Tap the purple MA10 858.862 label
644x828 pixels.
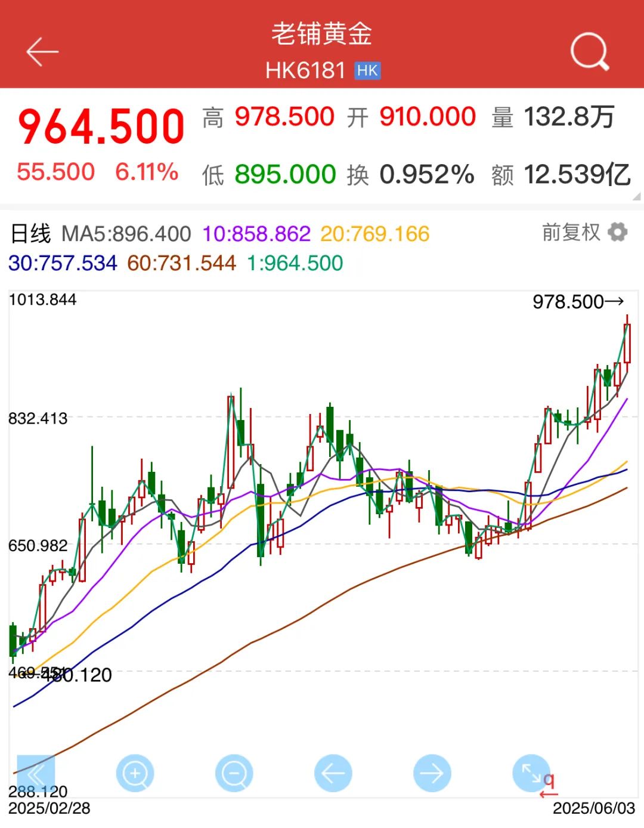click(256, 234)
